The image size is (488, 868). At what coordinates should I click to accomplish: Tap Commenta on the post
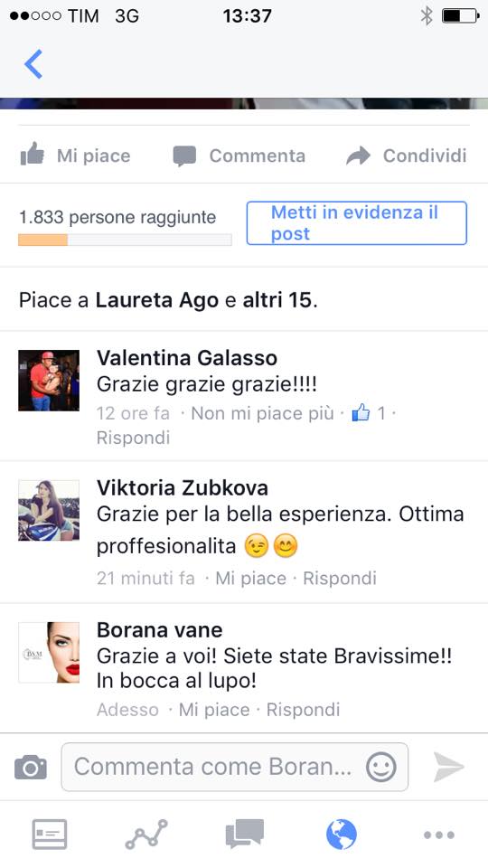pyautogui.click(x=239, y=156)
